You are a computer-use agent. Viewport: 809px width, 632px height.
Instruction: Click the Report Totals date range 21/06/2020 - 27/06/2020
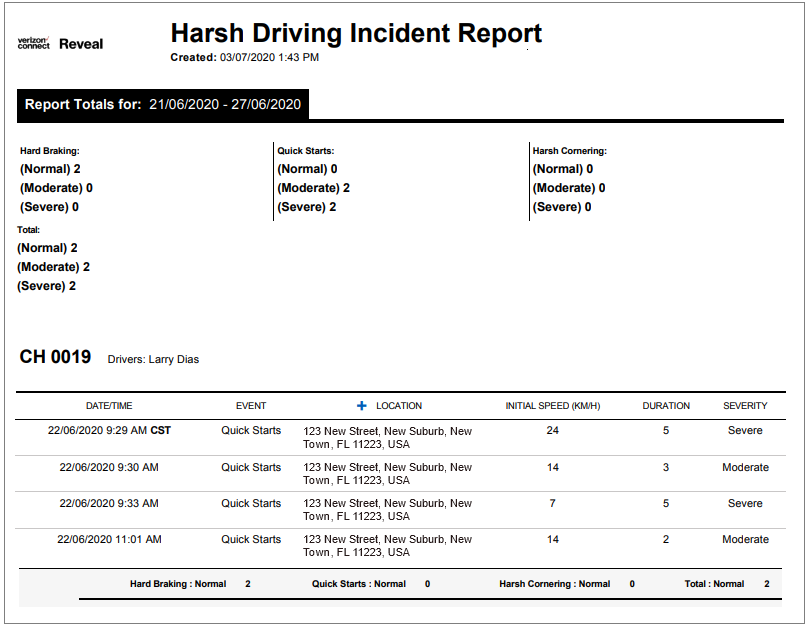click(225, 105)
